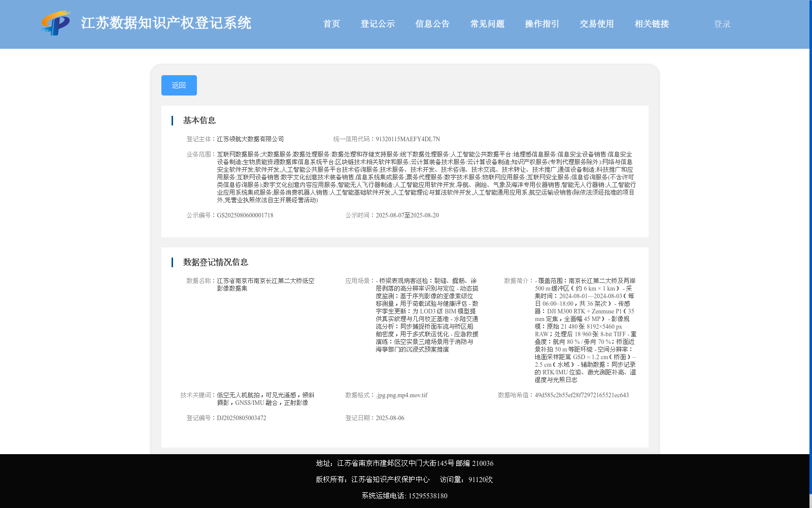Image resolution: width=812 pixels, height=508 pixels.
Task: Select 操作指引 in the top navigation
Action: click(x=542, y=24)
